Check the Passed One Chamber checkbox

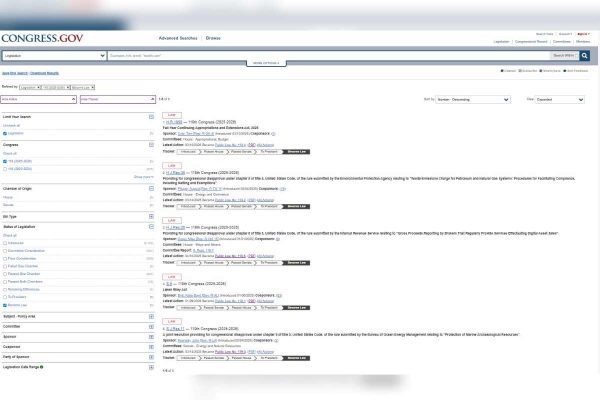[x=5, y=274]
